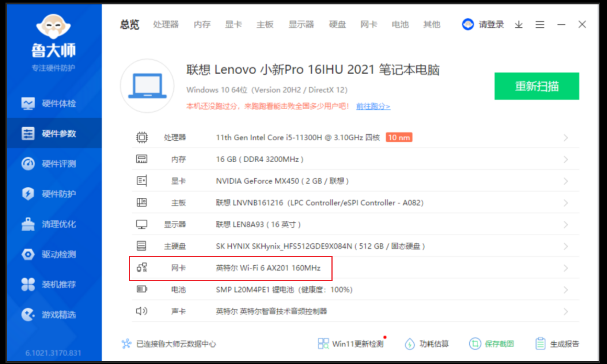Switch to the 电池 tab
607x364 pixels.
400,24
